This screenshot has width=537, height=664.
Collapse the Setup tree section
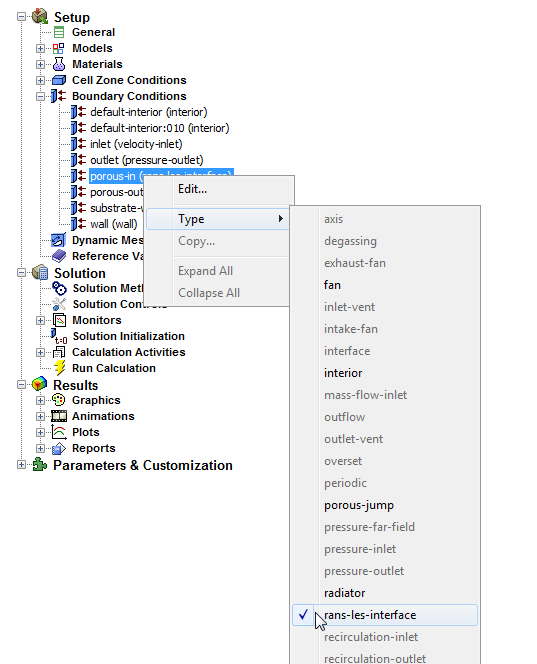pyautogui.click(x=21, y=17)
